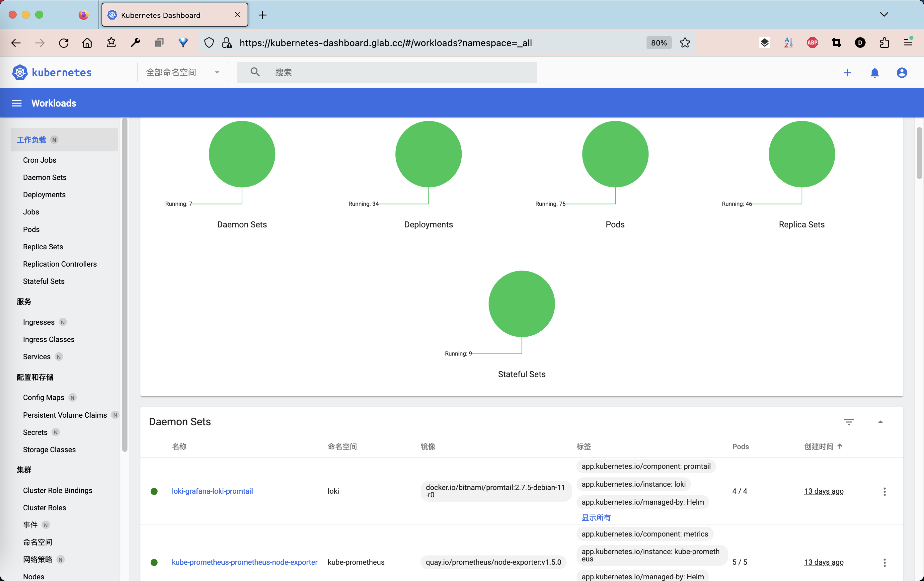Click the Kubernetes logo
Image resolution: width=924 pixels, height=581 pixels.
(52, 72)
